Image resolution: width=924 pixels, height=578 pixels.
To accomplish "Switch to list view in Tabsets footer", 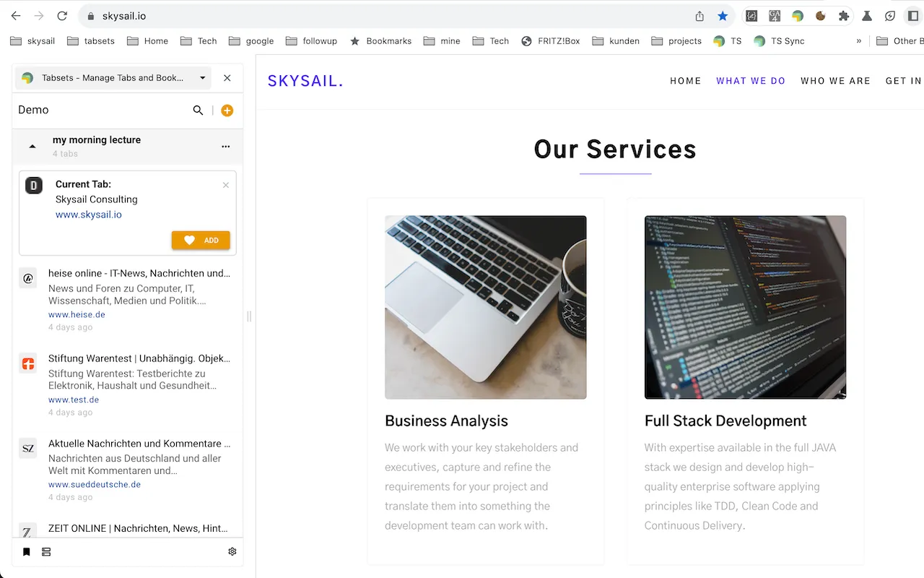I will 46,551.
